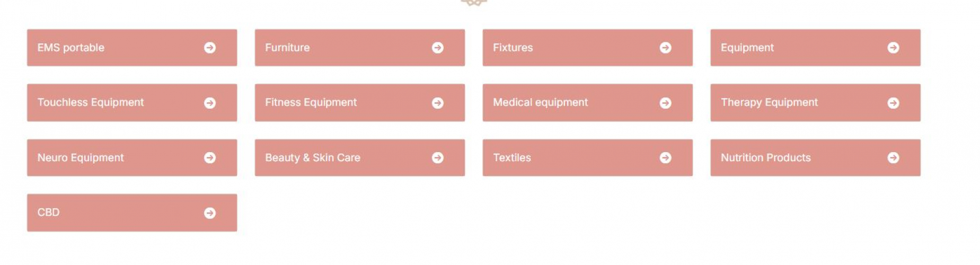Image resolution: width=980 pixels, height=265 pixels.
Task: View the Nutrition Products category
Action: click(765, 157)
